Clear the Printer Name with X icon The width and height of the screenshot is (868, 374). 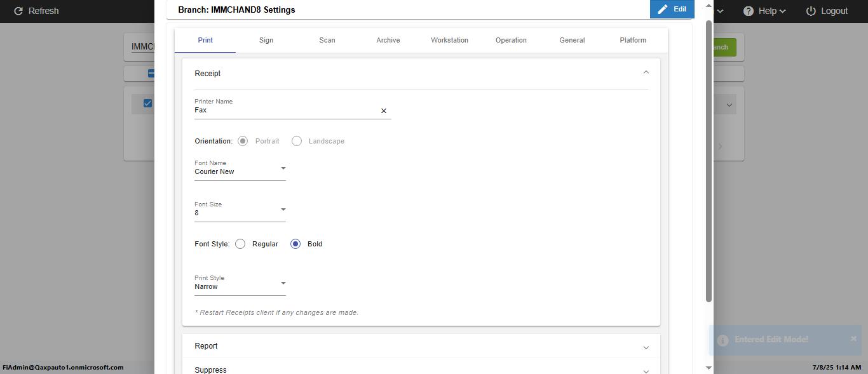pos(384,111)
